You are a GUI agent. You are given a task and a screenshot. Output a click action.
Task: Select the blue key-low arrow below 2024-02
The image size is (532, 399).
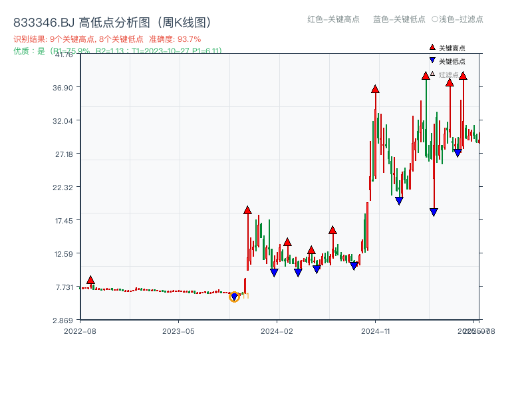[x=273, y=272]
